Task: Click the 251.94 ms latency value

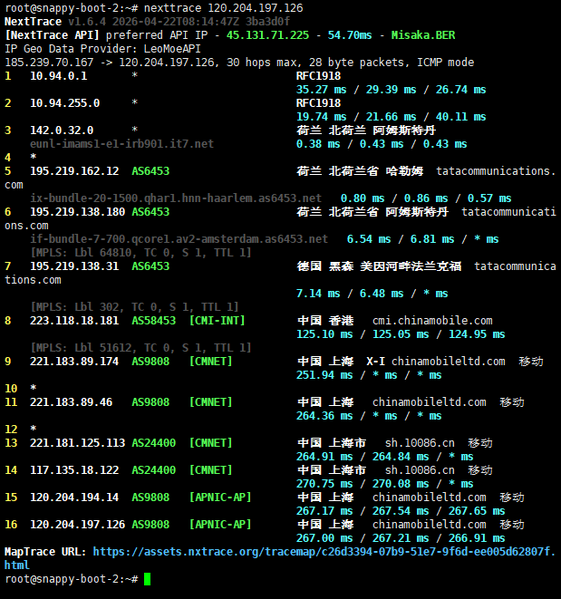Action: (x=325, y=375)
